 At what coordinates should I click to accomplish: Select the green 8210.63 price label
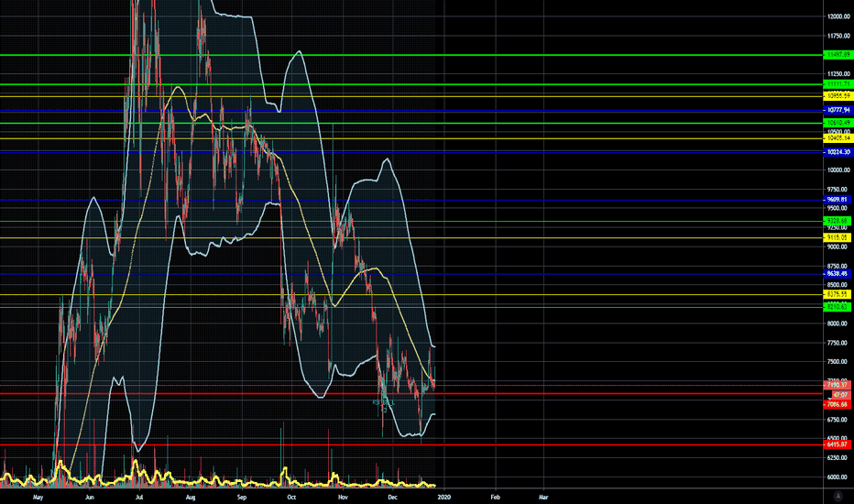coord(838,307)
